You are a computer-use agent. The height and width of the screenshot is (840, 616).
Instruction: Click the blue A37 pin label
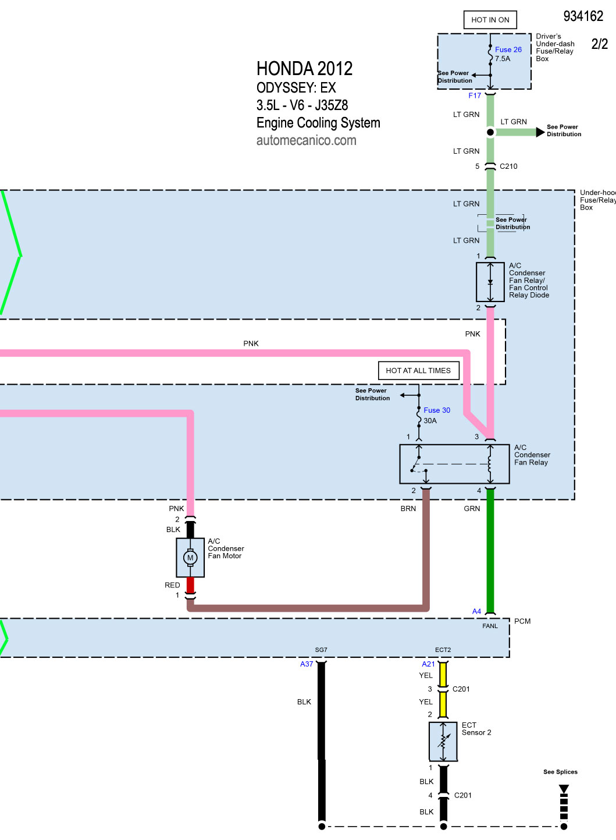(307, 664)
